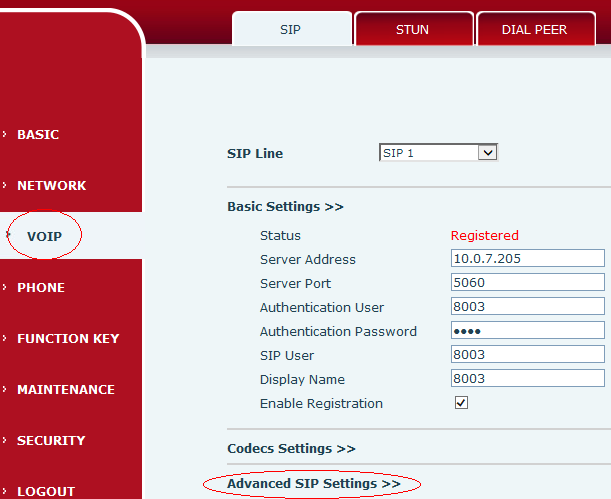Click the Server Address field
Viewport: 611px width, 499px height.
pyautogui.click(x=528, y=258)
